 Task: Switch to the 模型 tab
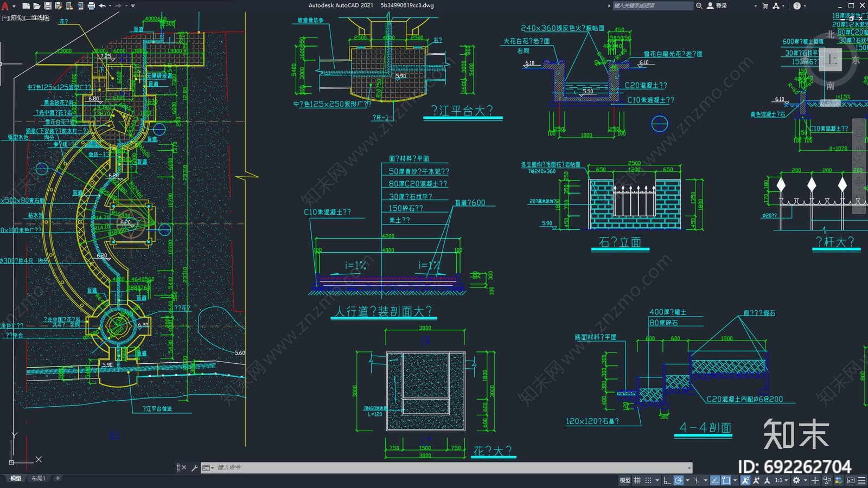click(x=16, y=478)
